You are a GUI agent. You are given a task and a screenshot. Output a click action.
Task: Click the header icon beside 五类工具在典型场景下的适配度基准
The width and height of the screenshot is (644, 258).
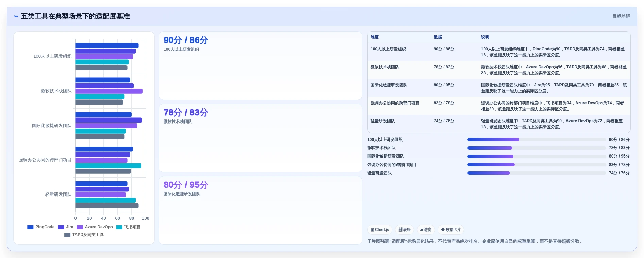[x=16, y=16]
